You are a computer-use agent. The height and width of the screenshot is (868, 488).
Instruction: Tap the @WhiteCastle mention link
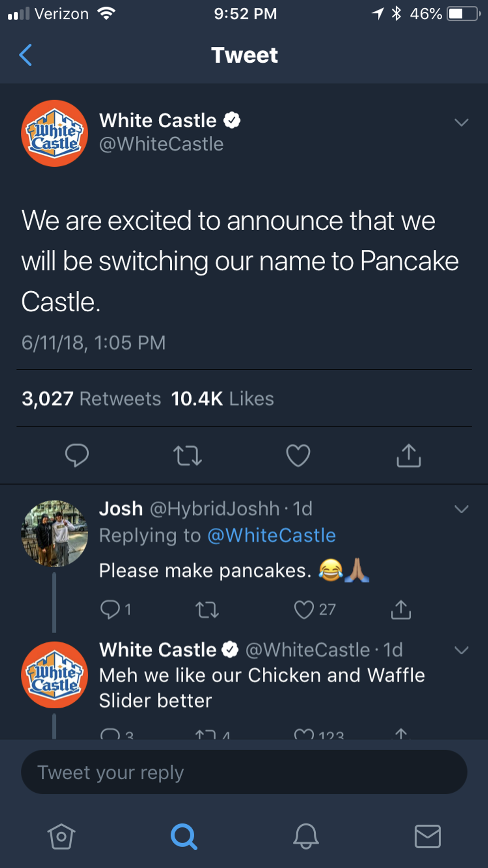[x=271, y=536]
